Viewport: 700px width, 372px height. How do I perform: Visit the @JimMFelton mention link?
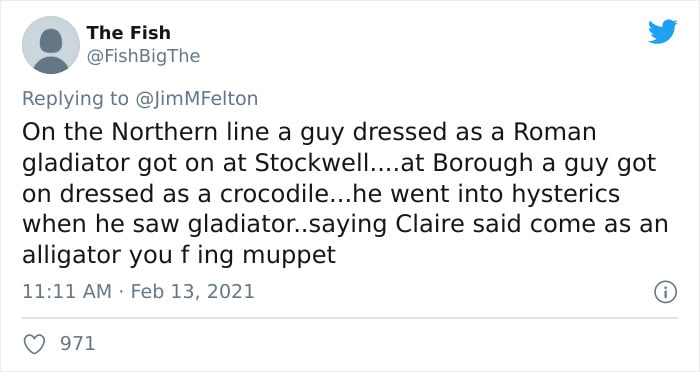[x=196, y=99]
